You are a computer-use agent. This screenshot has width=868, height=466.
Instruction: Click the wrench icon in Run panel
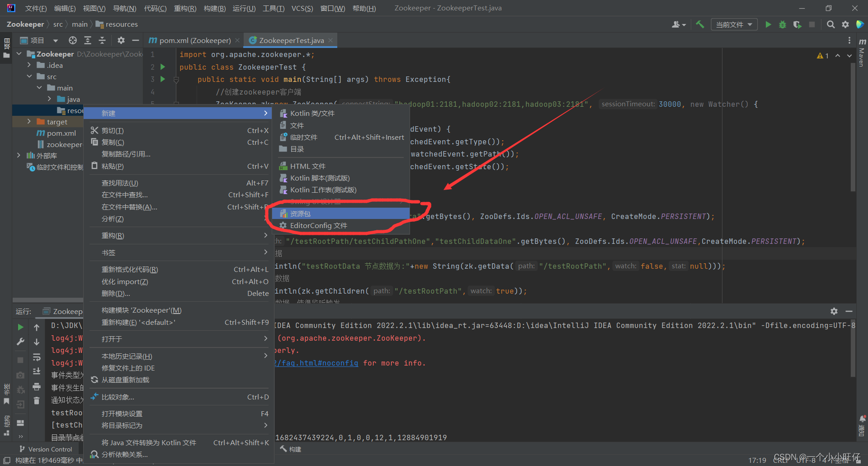click(20, 342)
